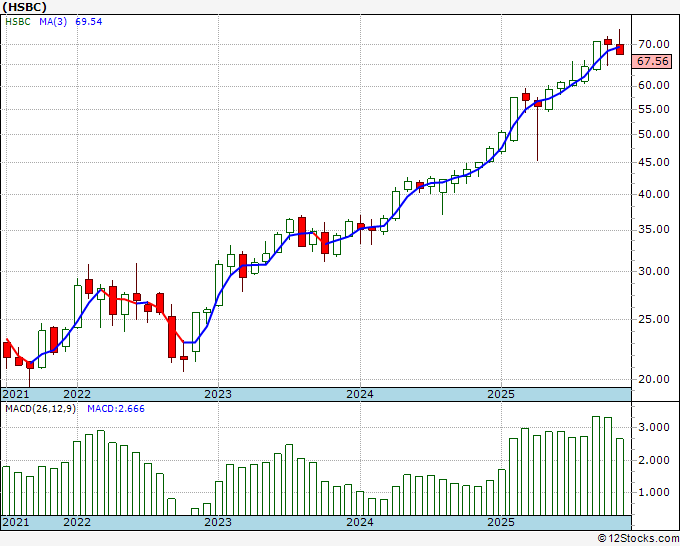Click the 50.00 price axis label
Image resolution: width=680 pixels, height=546 pixels.
tap(654, 134)
